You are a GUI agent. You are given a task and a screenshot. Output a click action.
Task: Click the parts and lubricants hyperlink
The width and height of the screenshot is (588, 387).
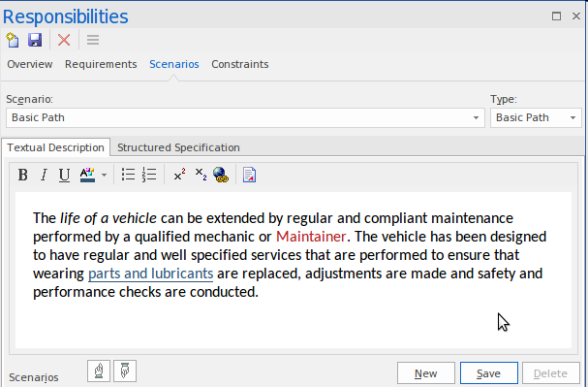click(151, 274)
